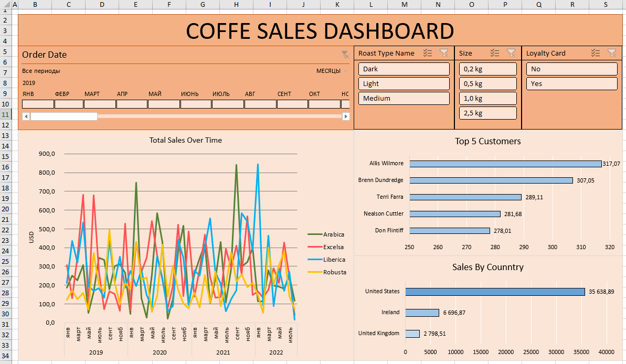
Task: Clear filter on the Size slicer
Action: (x=511, y=53)
